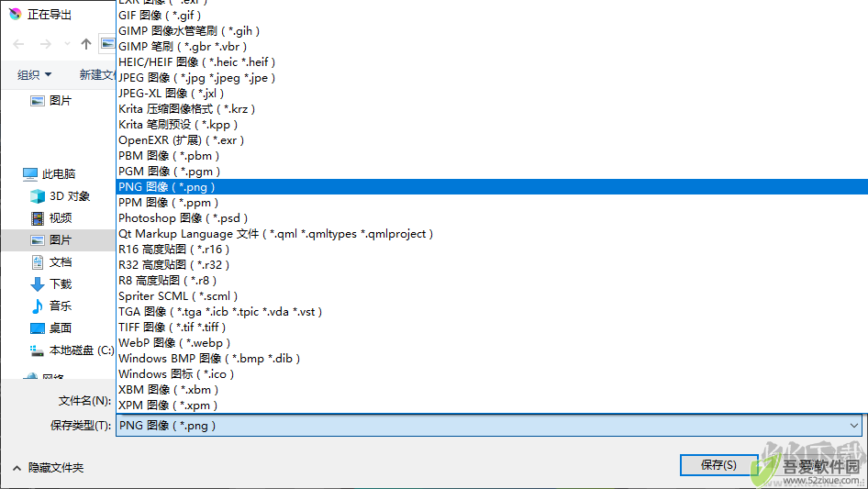This screenshot has width=868, height=489.
Task: Choose PPM 图像 (*.ppm) format
Action: tap(492, 203)
